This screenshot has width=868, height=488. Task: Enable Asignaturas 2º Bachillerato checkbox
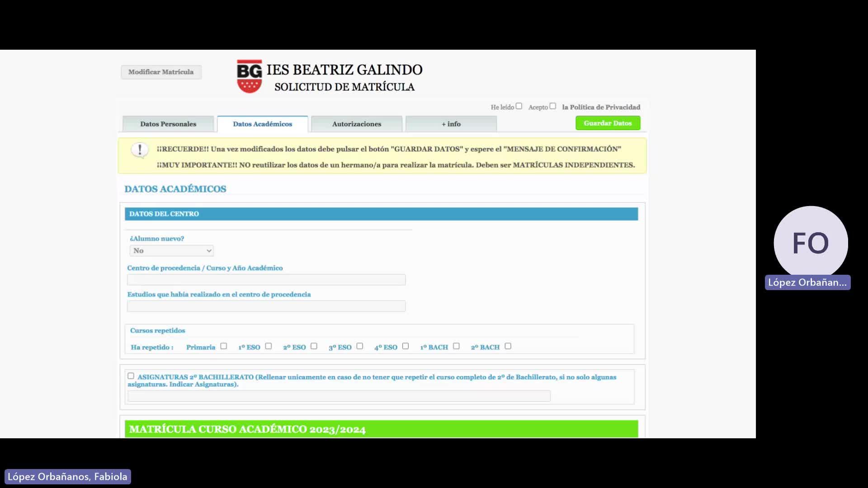point(131,376)
